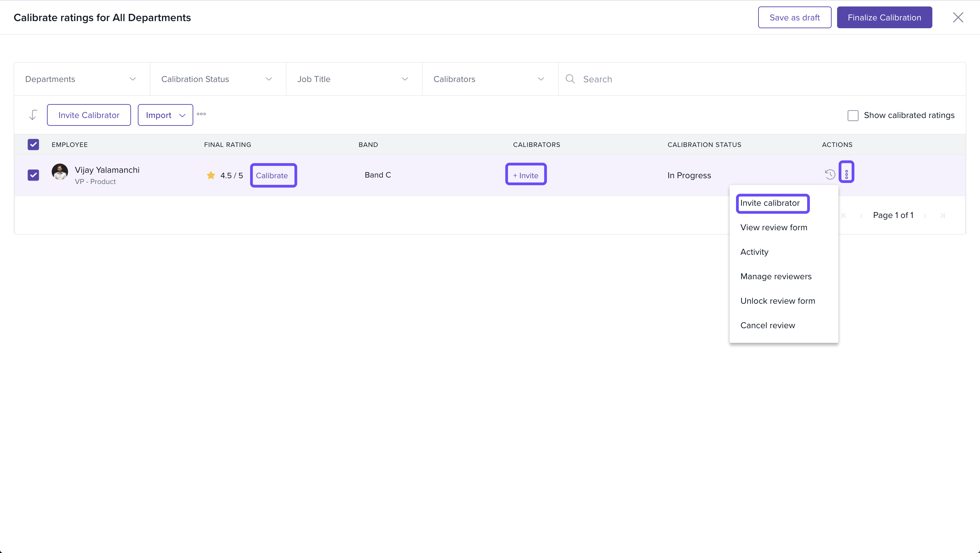Image resolution: width=980 pixels, height=553 pixels.
Task: Click the sort arrow icon
Action: 33,115
